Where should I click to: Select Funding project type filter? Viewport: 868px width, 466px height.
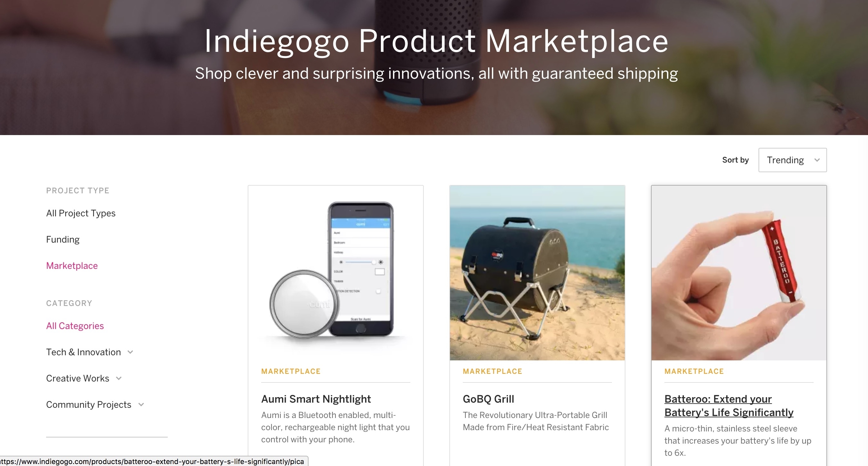pyautogui.click(x=62, y=239)
